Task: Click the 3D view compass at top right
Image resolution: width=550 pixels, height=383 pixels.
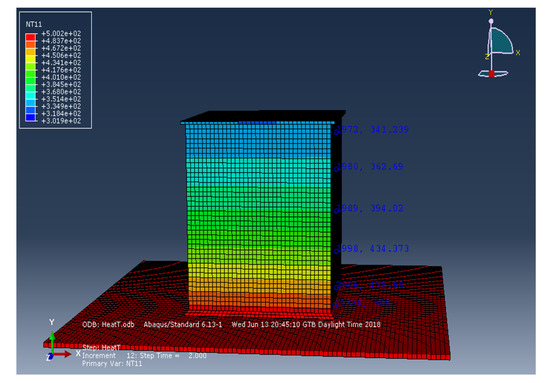Action: point(498,44)
